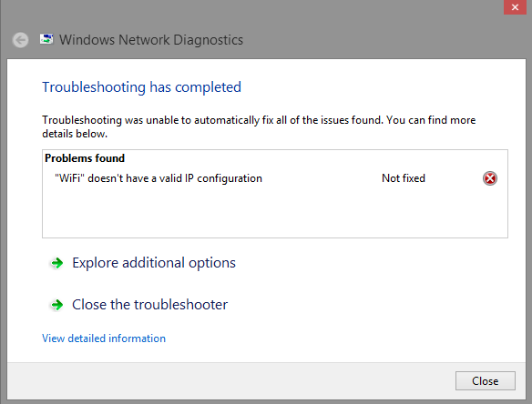Open View detailed information link
532x404 pixels.
click(104, 338)
